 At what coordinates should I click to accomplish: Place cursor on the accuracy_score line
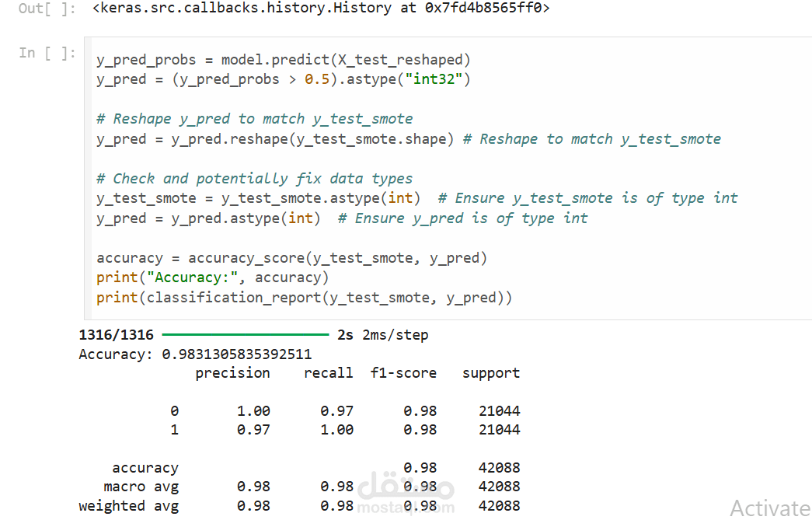(x=291, y=258)
